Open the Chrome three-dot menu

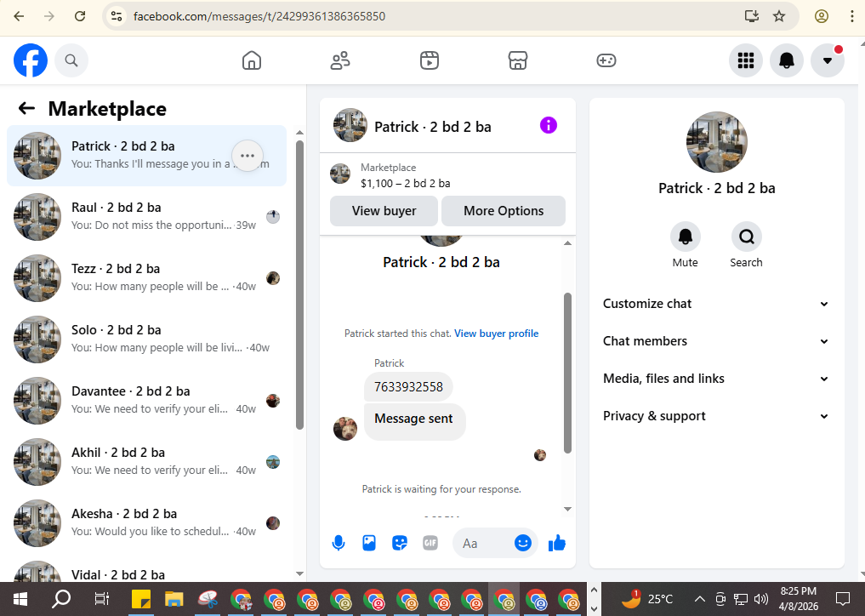pos(852,16)
